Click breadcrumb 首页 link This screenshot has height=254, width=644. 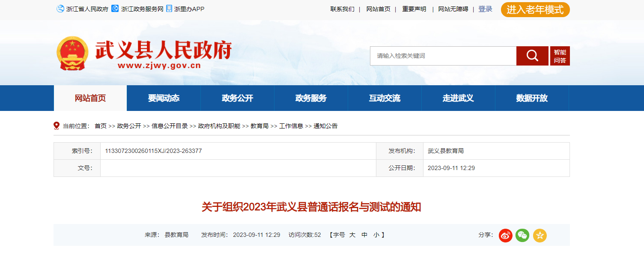pyautogui.click(x=101, y=126)
